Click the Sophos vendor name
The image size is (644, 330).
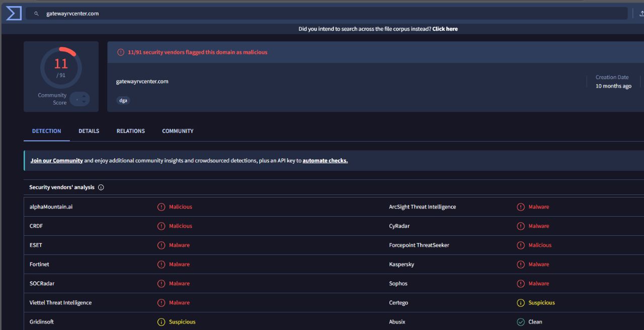click(398, 284)
